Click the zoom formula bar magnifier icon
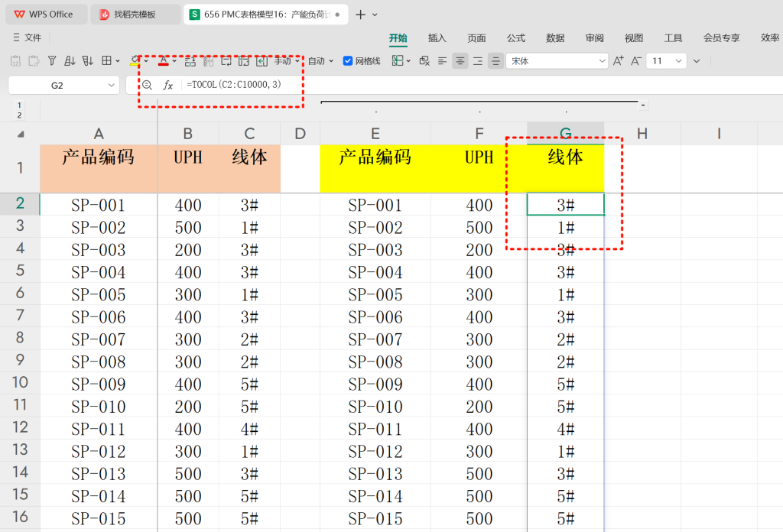Viewport: 783px width, 532px height. (147, 85)
